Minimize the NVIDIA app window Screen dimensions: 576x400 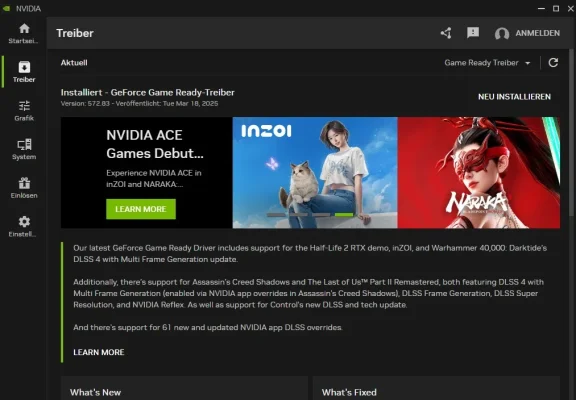541,8
